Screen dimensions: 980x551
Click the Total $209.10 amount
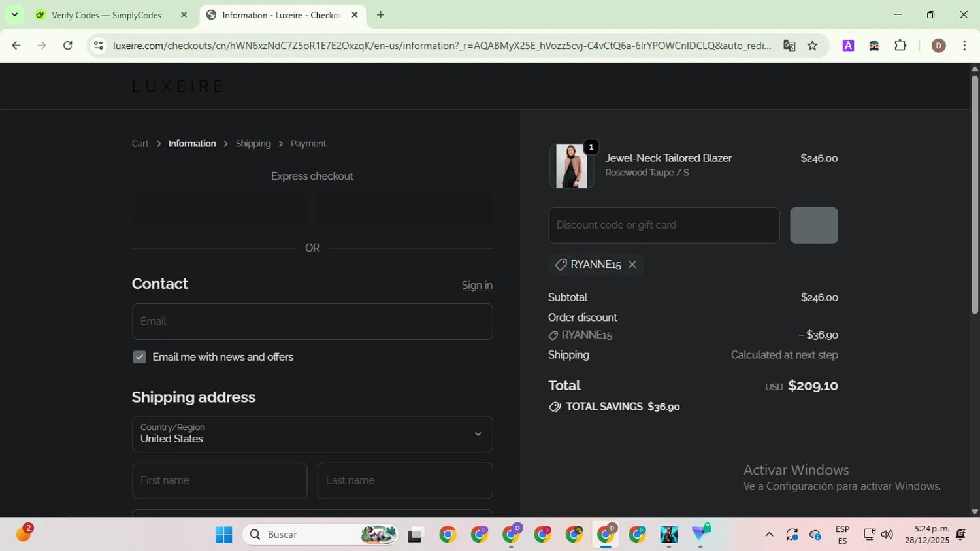(813, 386)
